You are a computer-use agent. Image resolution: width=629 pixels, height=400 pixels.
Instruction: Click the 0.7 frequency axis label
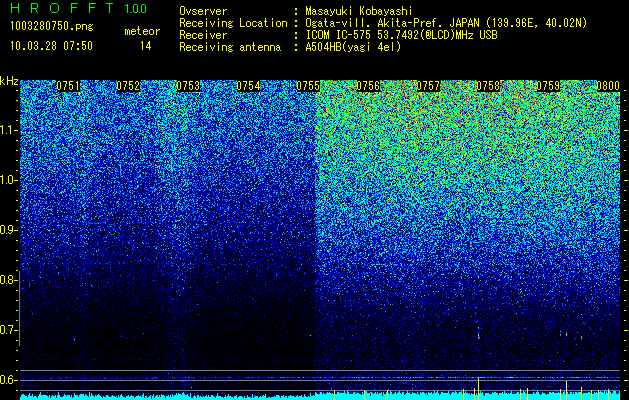tap(8, 331)
